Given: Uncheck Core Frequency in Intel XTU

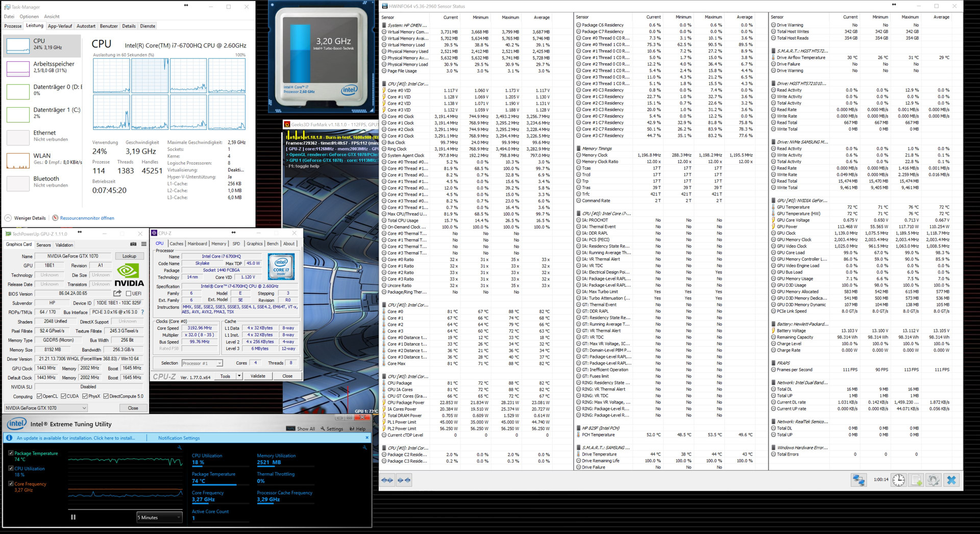Looking at the screenshot, I should coord(11,484).
